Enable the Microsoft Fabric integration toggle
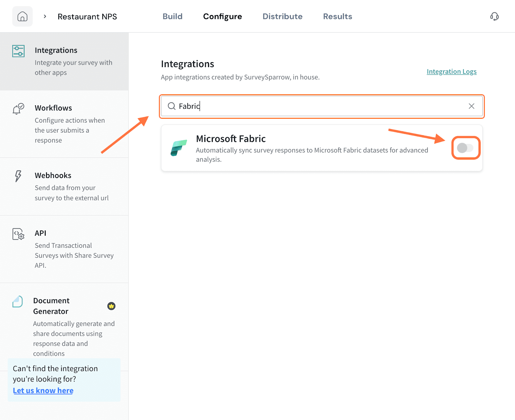The width and height of the screenshot is (515, 420). [465, 148]
